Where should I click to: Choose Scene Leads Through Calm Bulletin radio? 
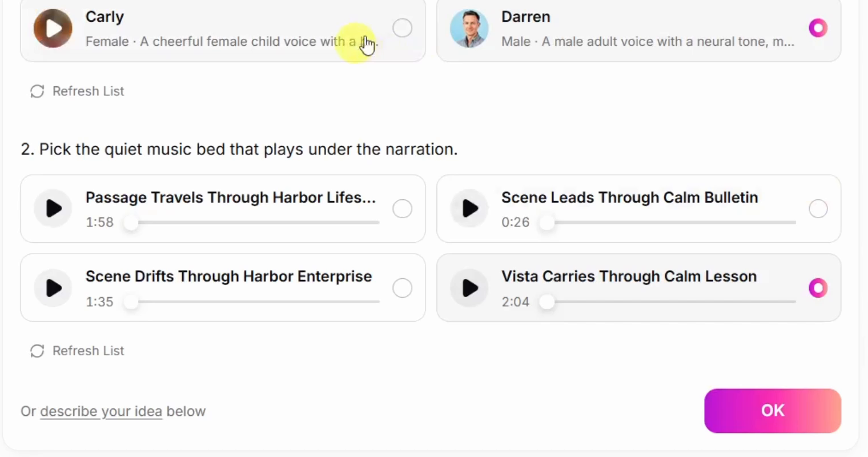coord(818,209)
